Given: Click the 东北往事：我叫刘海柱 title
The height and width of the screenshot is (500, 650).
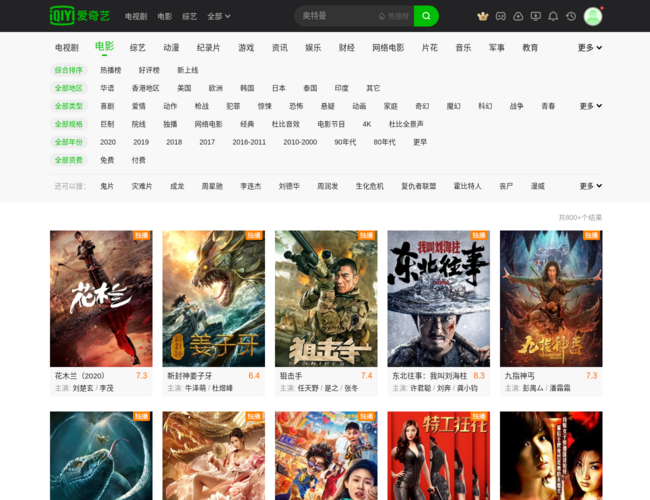Looking at the screenshot, I should [429, 376].
